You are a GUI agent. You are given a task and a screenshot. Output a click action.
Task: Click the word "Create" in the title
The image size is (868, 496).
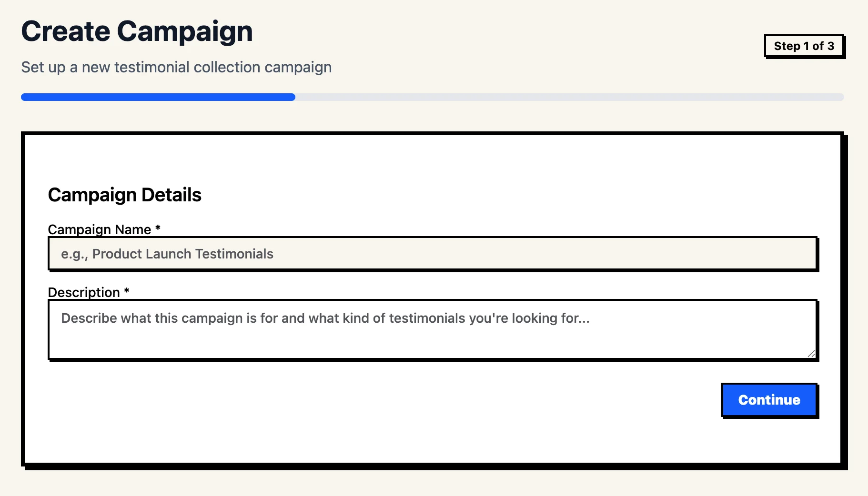(x=66, y=31)
